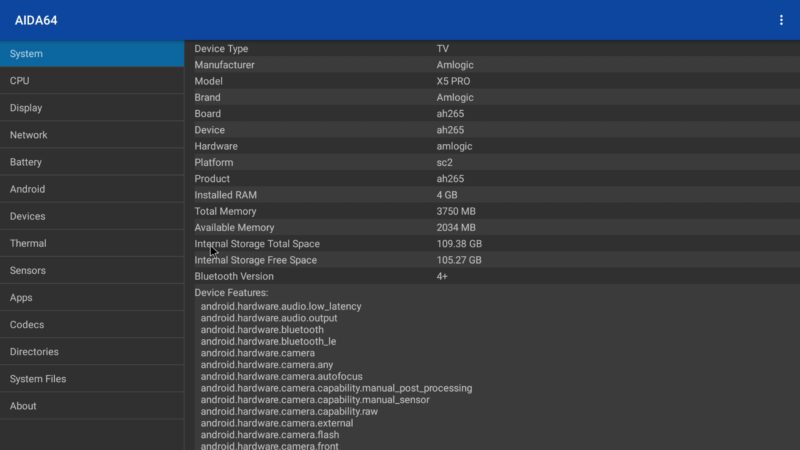Select android.hardware.camera.external entry
The width and height of the screenshot is (800, 450).
pos(277,423)
